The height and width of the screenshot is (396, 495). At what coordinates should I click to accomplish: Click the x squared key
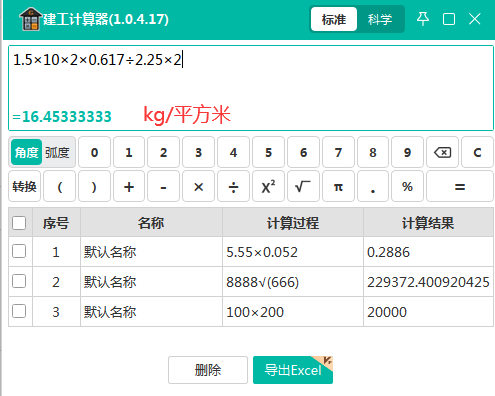(268, 186)
